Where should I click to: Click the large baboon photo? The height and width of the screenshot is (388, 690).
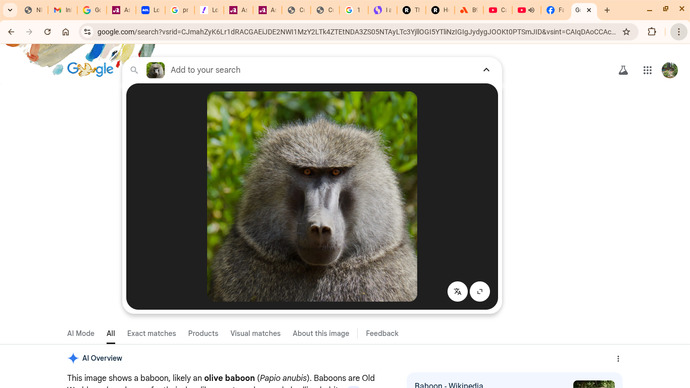pyautogui.click(x=312, y=196)
